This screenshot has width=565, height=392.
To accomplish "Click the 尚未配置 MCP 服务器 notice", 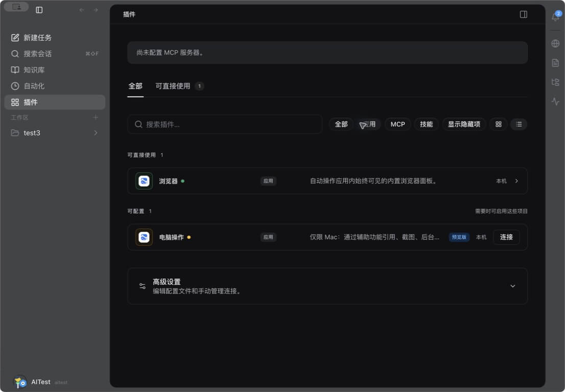I will click(x=327, y=53).
